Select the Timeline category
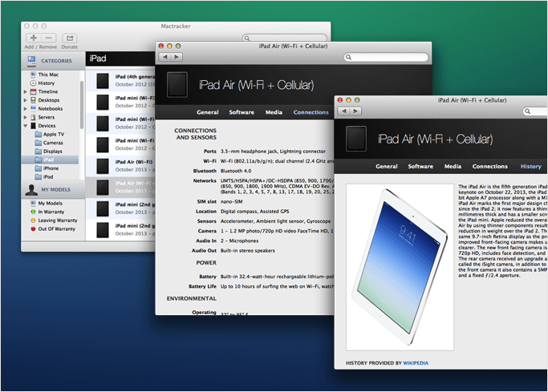 48,91
